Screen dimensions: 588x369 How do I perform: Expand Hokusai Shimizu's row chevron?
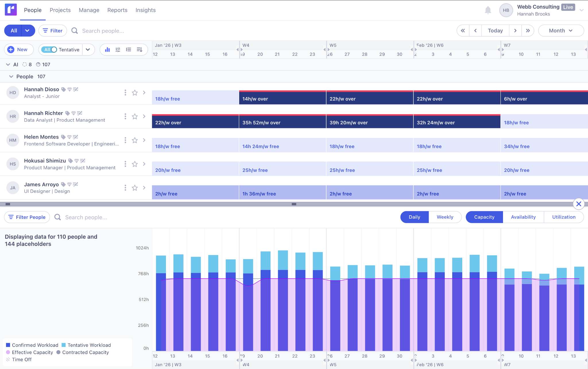pyautogui.click(x=144, y=164)
